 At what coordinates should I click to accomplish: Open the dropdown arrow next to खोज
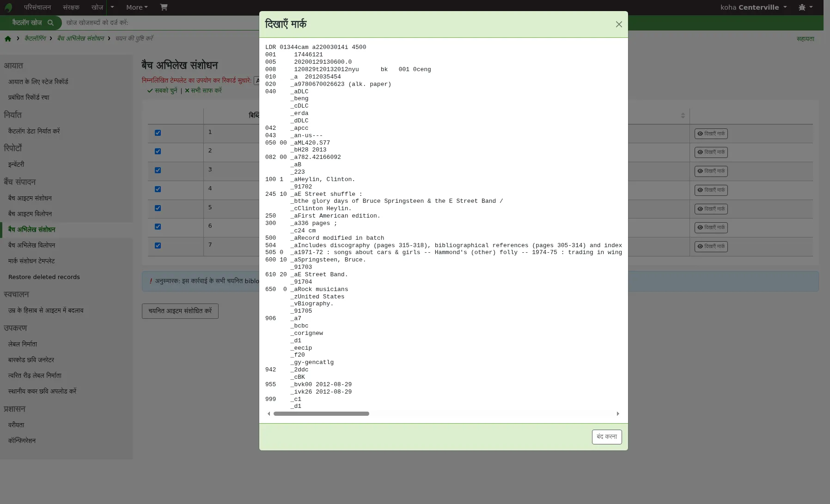click(112, 7)
